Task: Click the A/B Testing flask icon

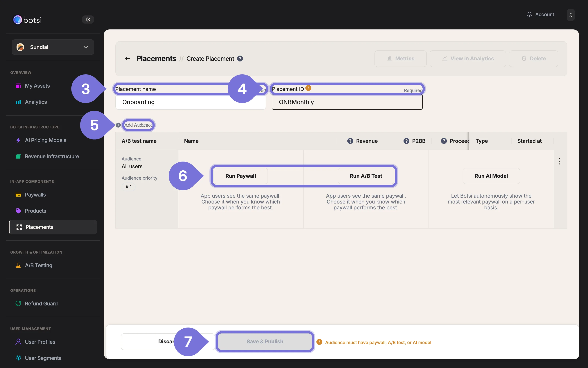Action: tap(18, 265)
